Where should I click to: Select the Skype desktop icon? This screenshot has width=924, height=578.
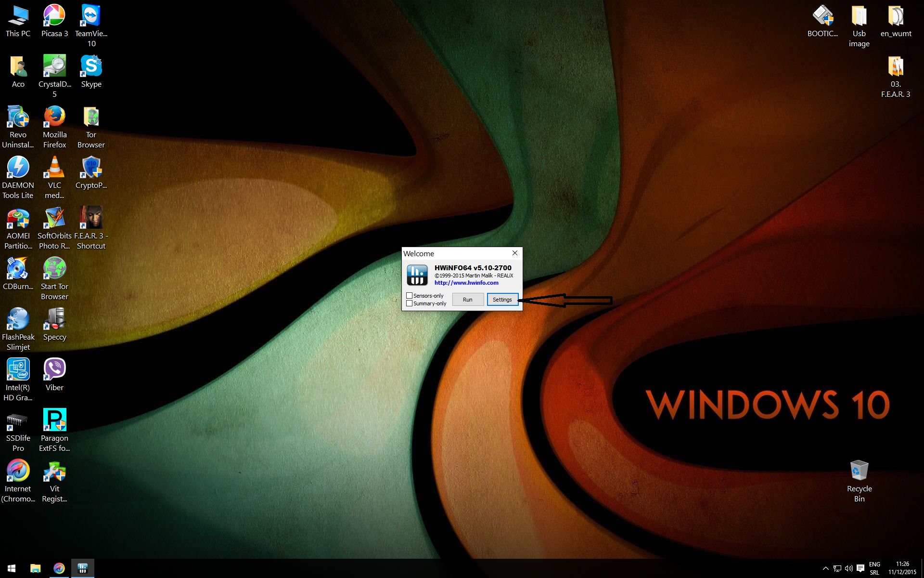tap(91, 67)
